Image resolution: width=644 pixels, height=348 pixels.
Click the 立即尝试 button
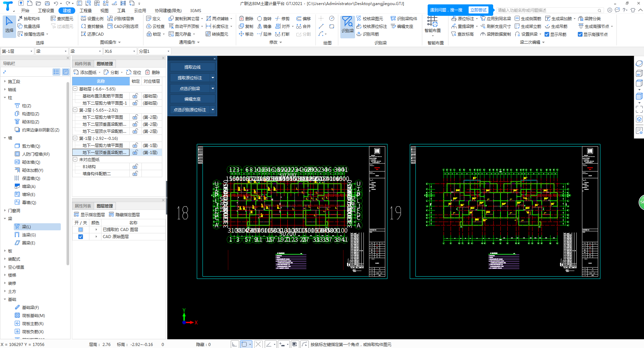(478, 10)
